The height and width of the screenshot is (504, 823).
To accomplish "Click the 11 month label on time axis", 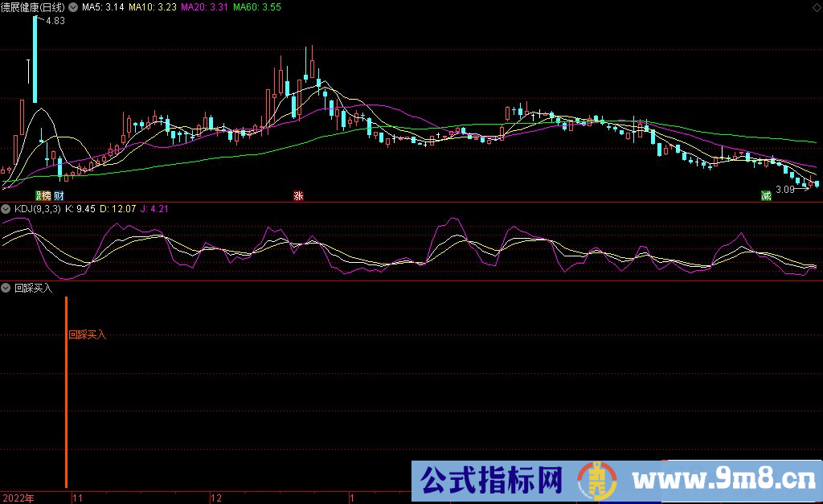I will click(x=78, y=498).
